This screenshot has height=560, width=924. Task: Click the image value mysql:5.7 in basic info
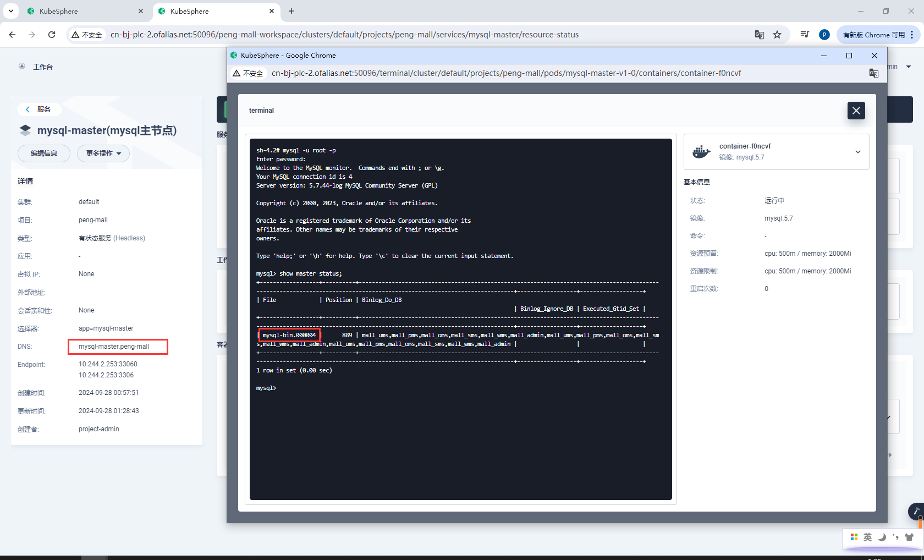pos(778,218)
